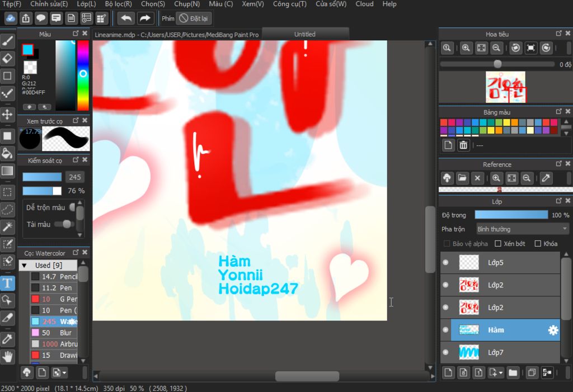Select the 14.7 Pencil brush
This screenshot has height=392, width=573.
pos(54,277)
